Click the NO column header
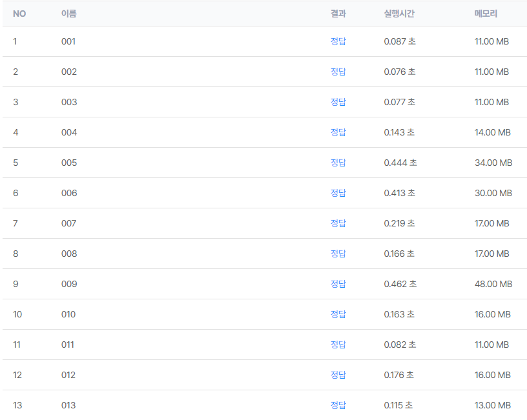This screenshot has height=420, width=527. click(x=19, y=14)
